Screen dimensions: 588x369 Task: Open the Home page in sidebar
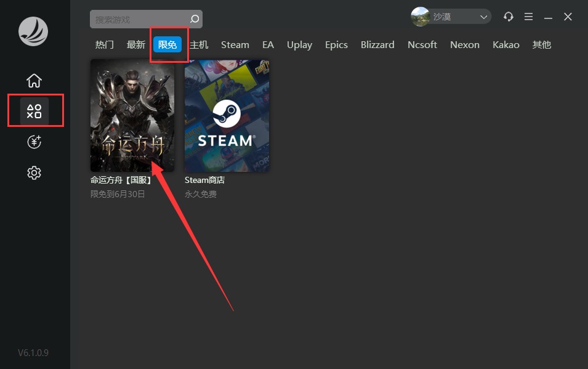point(34,80)
